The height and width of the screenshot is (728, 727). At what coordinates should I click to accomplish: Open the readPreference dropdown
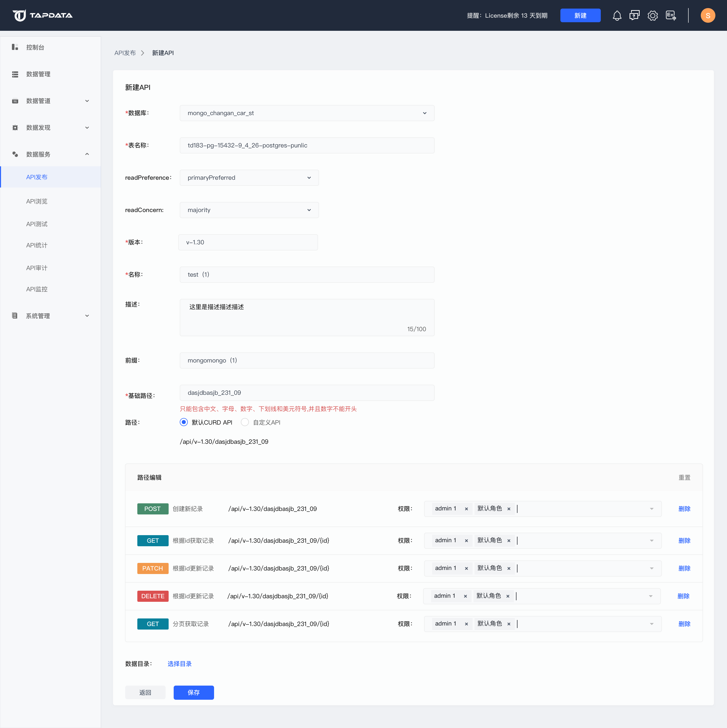(249, 177)
